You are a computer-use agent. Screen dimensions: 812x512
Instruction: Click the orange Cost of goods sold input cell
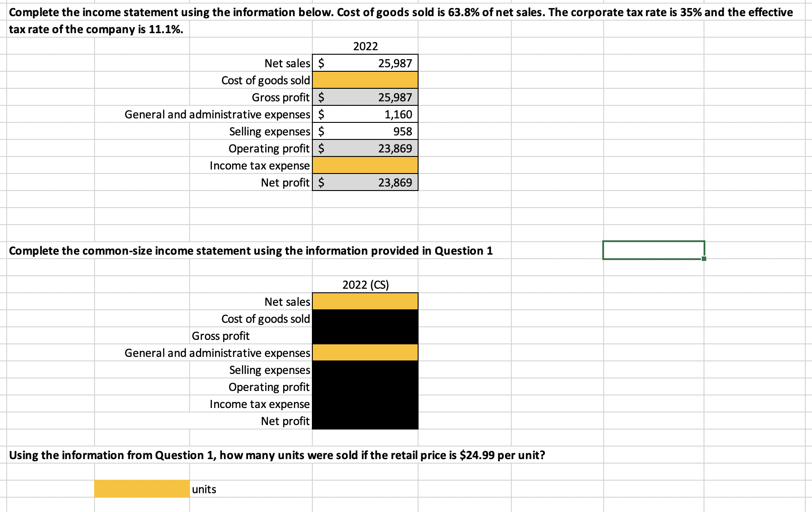(365, 80)
